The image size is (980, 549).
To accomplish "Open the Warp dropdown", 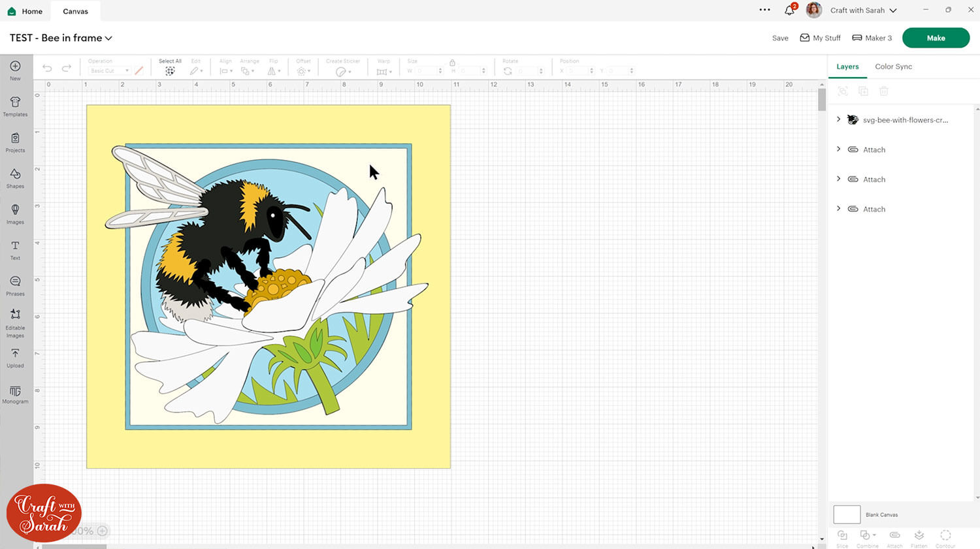I will click(x=384, y=71).
